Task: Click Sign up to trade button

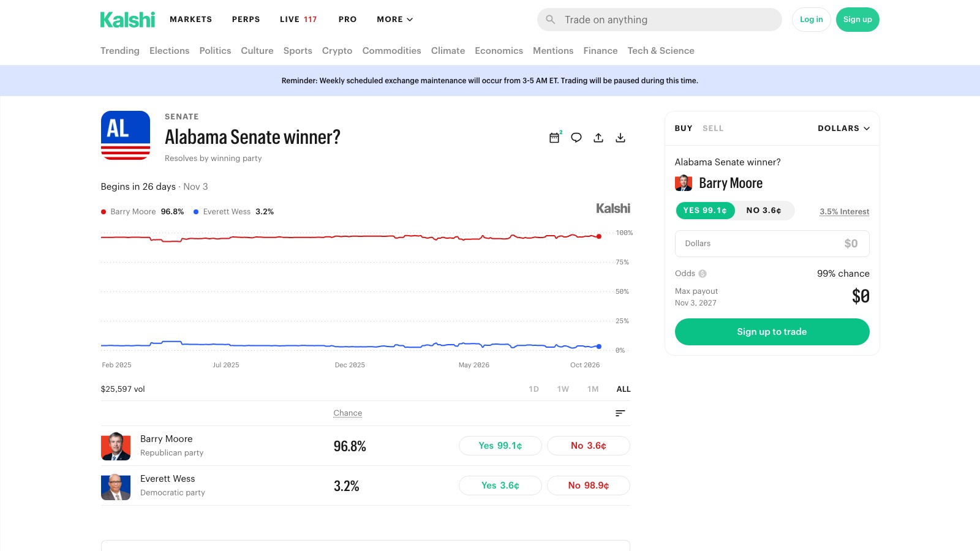Action: tap(772, 332)
